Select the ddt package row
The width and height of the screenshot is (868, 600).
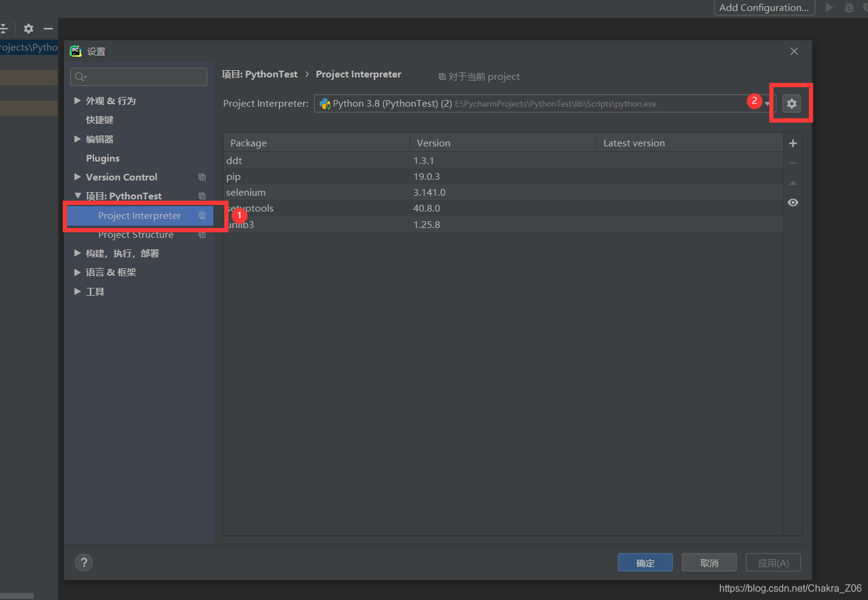click(x=503, y=160)
